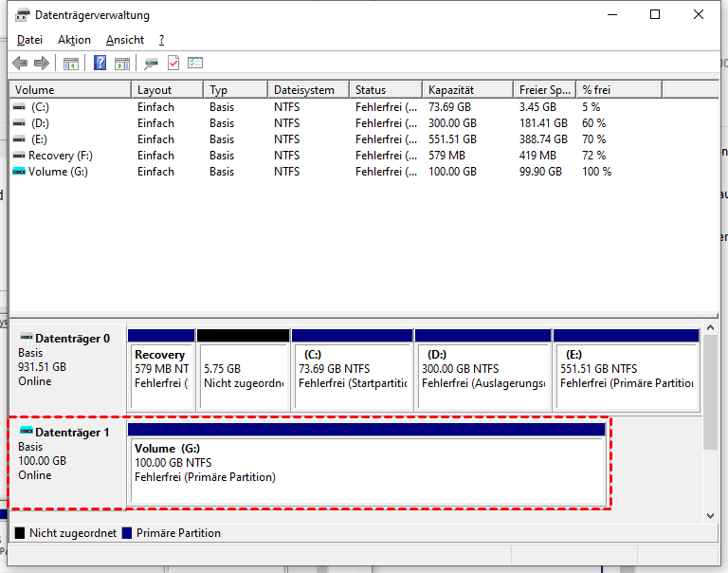Select the (D:) 300.00 GB NTFS partition block

point(482,370)
